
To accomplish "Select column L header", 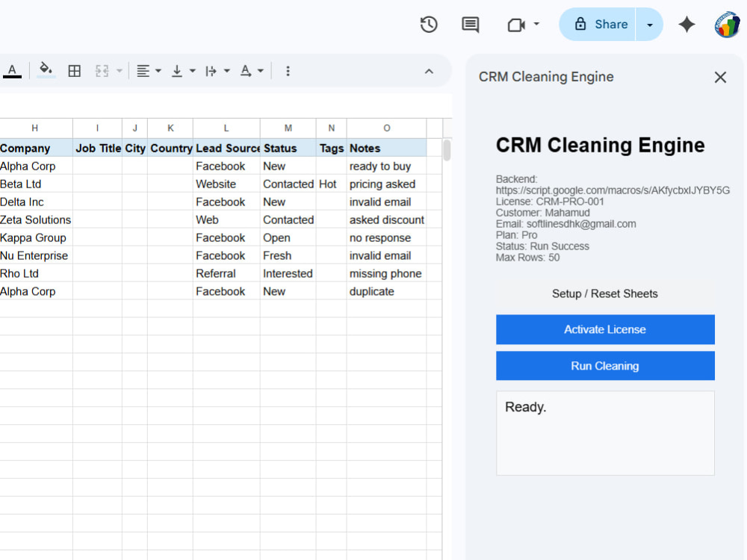I will point(226,128).
